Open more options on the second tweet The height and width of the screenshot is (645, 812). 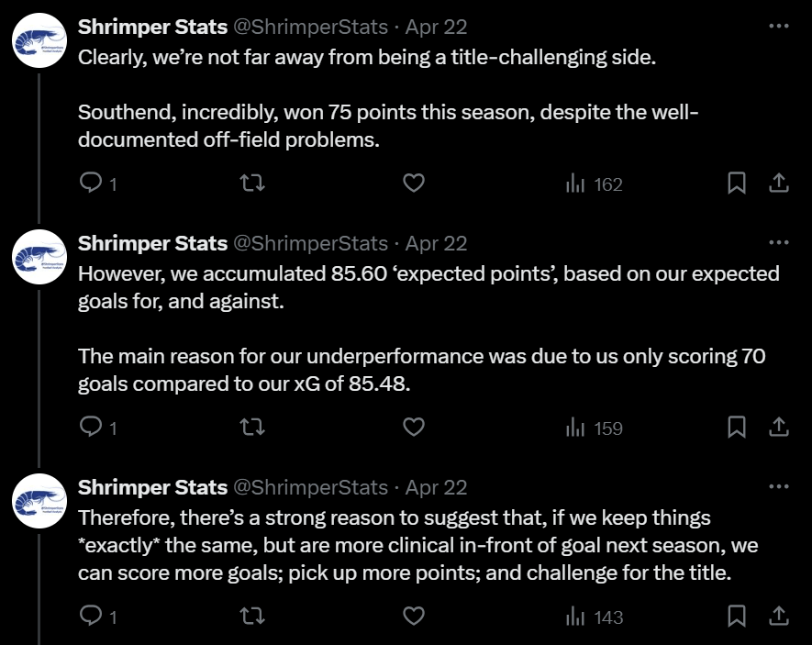[778, 243]
